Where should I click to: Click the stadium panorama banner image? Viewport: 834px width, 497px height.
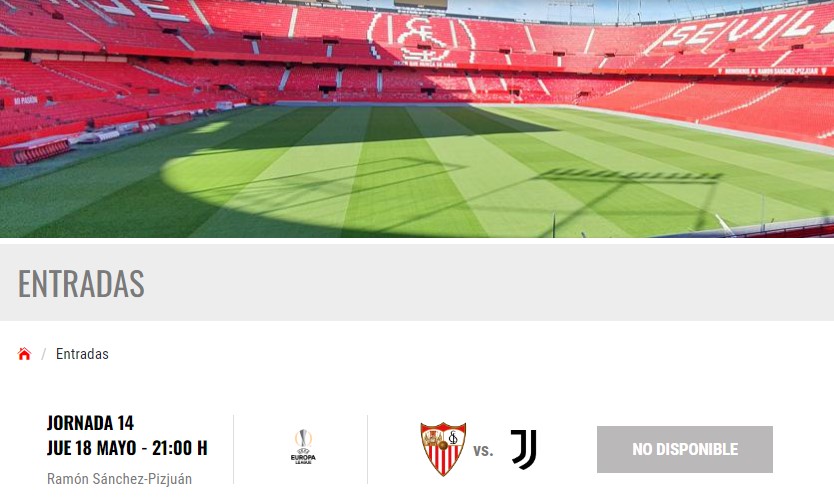(417, 119)
